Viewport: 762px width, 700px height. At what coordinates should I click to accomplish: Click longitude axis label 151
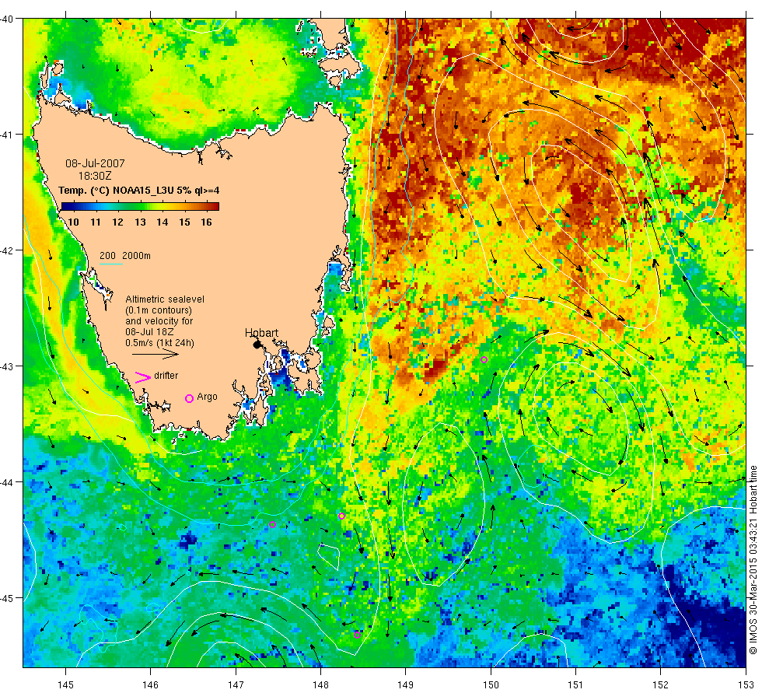point(575,685)
